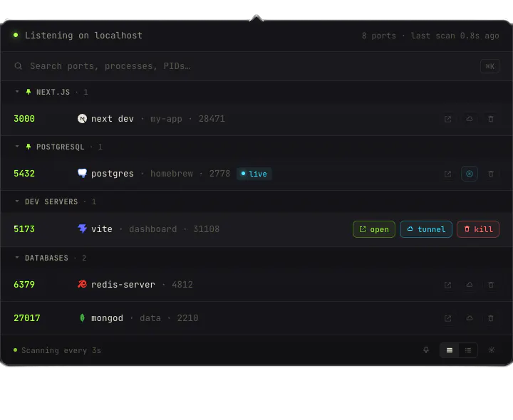
Task: Stop the active tunnel on postgres row
Action: (470, 174)
